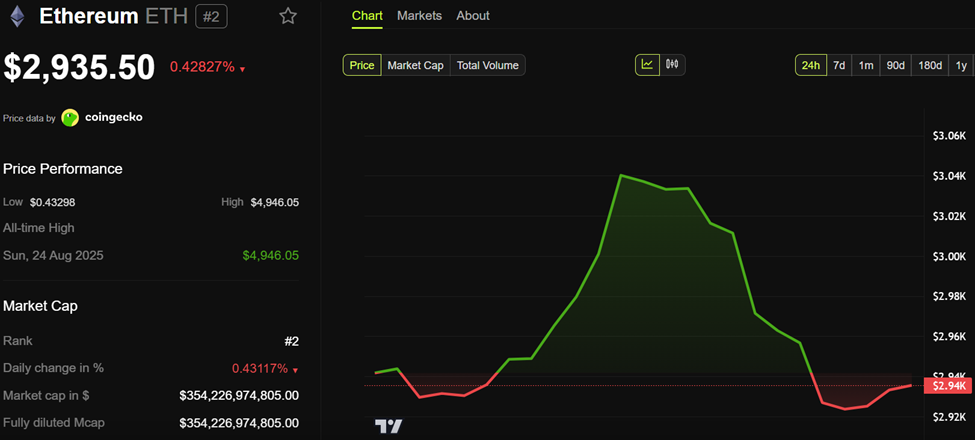This screenshot has height=440, width=975.
Task: Click the $3.00K axis label
Action: 949,257
